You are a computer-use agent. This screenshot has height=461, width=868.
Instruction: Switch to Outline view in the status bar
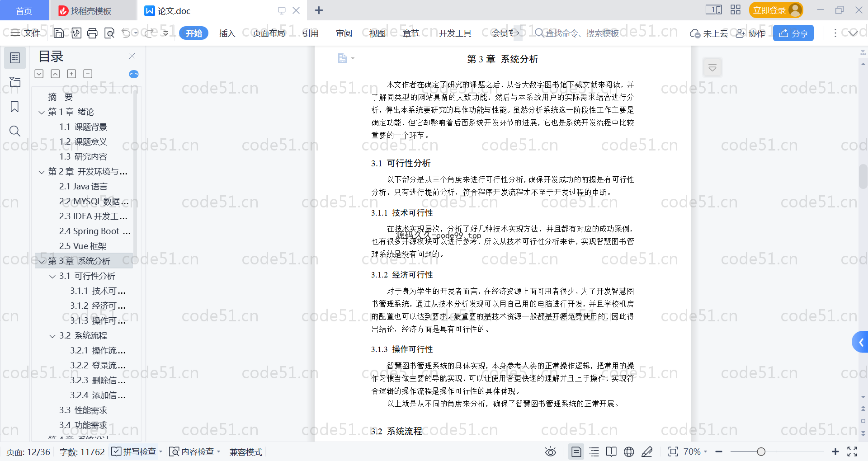(x=594, y=452)
